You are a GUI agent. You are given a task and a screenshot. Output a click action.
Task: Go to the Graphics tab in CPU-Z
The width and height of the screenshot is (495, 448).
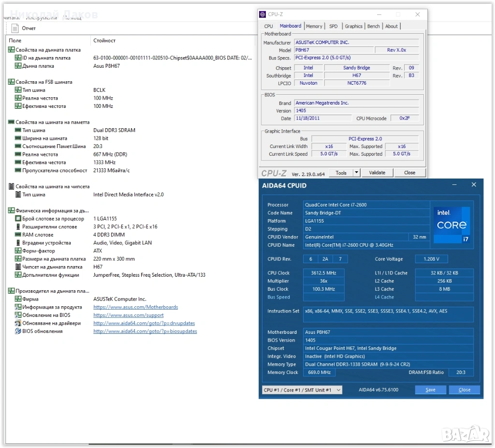click(x=353, y=26)
